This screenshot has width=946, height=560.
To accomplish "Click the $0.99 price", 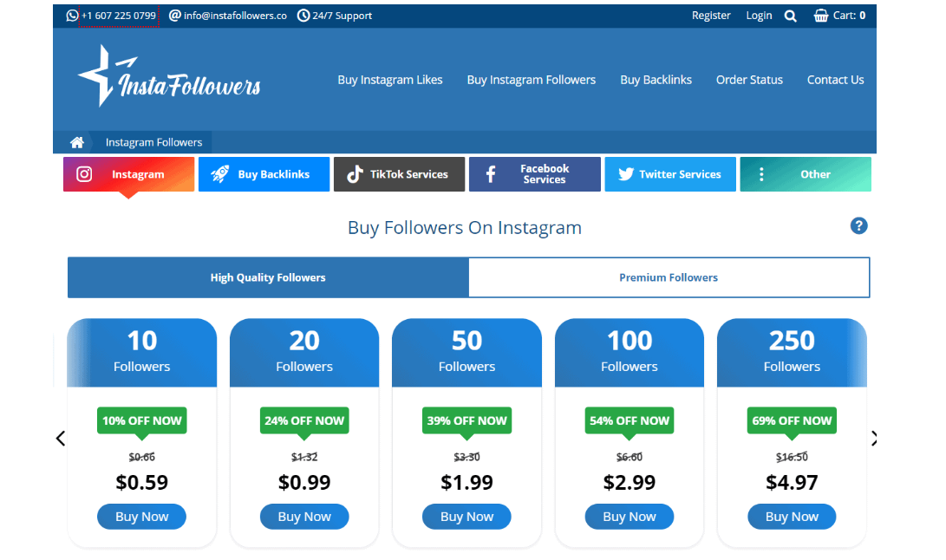I will click(x=304, y=482).
